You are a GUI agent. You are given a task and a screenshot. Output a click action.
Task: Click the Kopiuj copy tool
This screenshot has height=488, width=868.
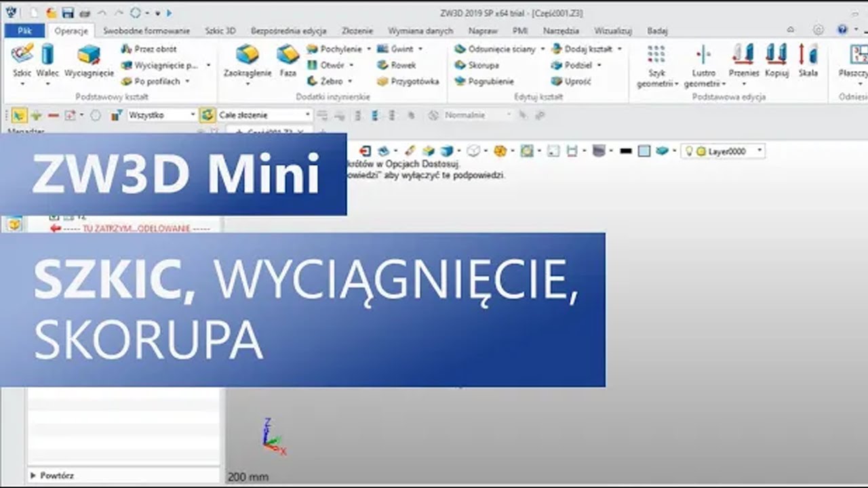[776, 61]
